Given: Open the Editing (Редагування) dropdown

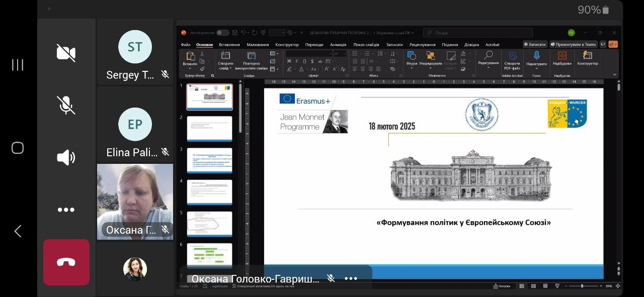Looking at the screenshot, I should click(488, 67).
